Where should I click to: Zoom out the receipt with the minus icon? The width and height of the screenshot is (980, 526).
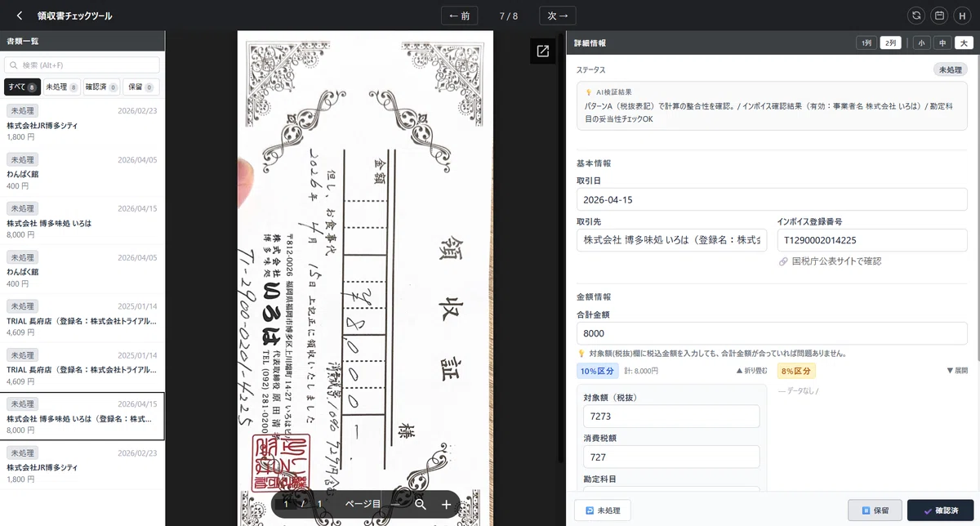pyautogui.click(x=395, y=505)
